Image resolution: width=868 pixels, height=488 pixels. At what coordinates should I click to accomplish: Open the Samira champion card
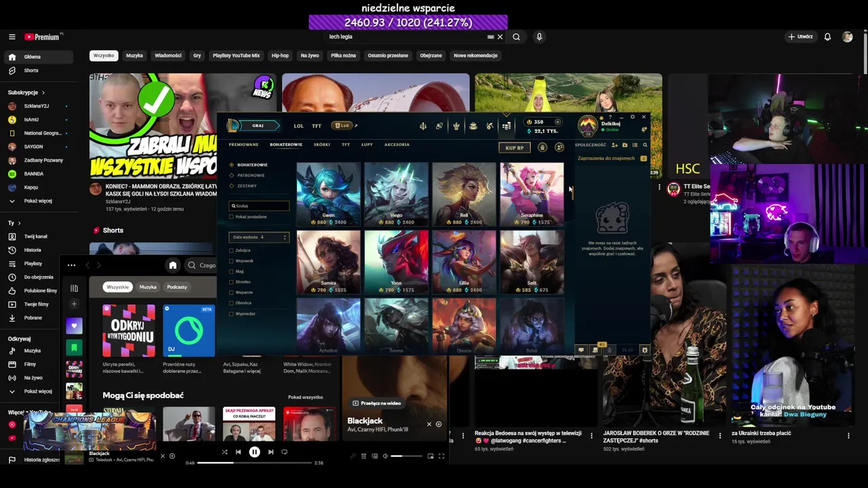328,262
